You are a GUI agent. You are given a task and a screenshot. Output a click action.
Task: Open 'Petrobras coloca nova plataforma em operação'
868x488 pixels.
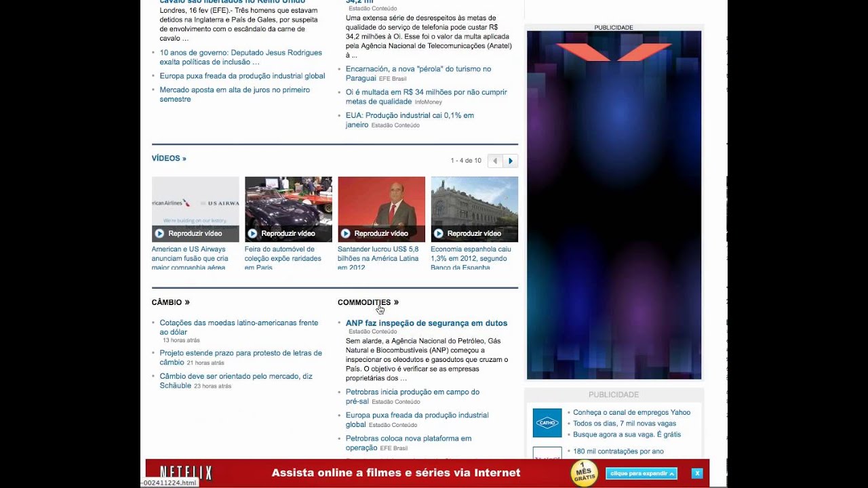408,443
